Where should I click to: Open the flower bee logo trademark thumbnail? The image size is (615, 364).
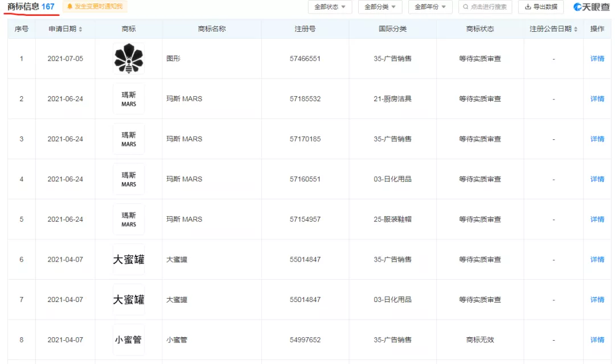click(129, 59)
